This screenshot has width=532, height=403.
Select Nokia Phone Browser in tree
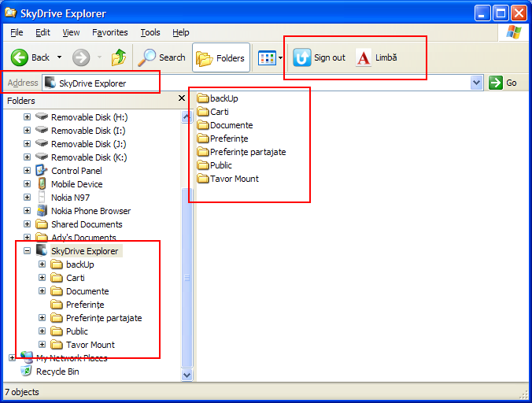(x=91, y=211)
